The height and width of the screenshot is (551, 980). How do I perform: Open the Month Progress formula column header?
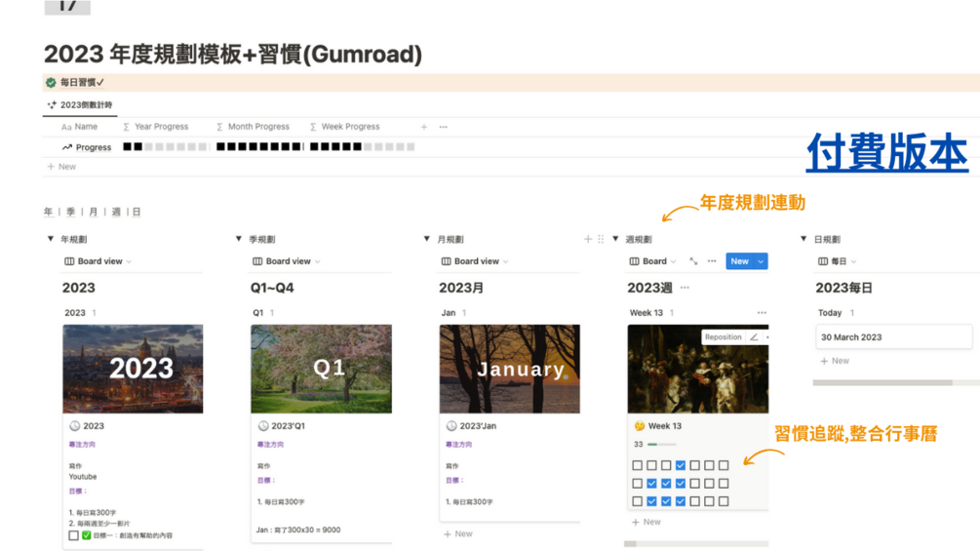click(254, 127)
